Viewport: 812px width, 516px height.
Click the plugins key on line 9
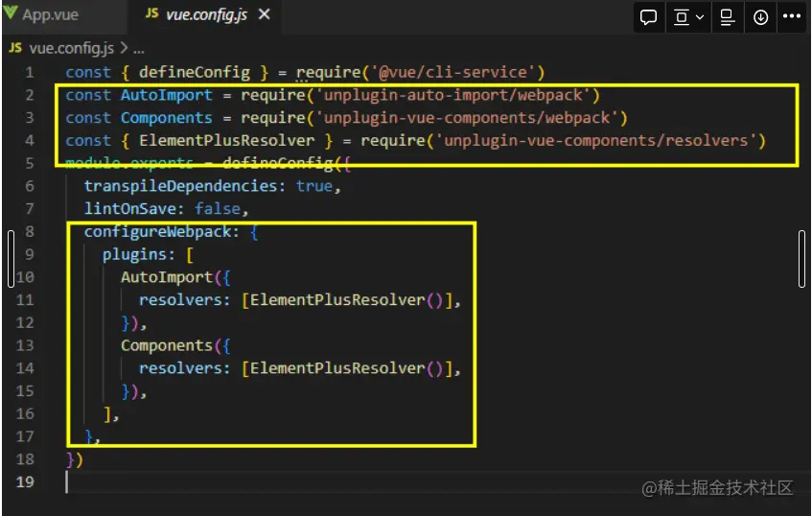pyautogui.click(x=134, y=254)
